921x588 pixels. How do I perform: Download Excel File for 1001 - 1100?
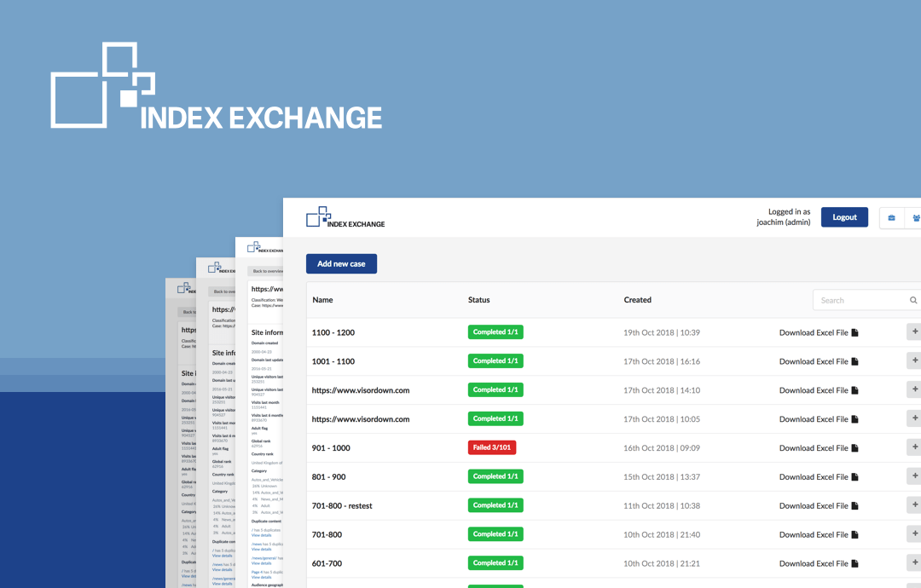[819, 361]
